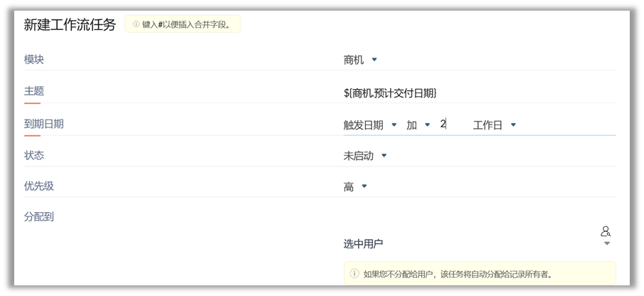Viewport: 644px width, 296px height.
Task: Click the 新建工作流任务 heading
Action: [x=70, y=25]
